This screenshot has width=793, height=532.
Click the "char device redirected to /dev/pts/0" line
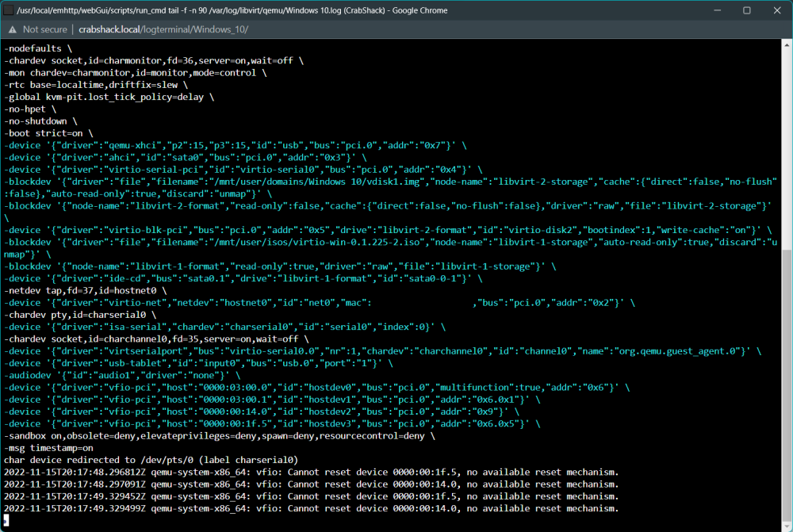click(x=151, y=460)
